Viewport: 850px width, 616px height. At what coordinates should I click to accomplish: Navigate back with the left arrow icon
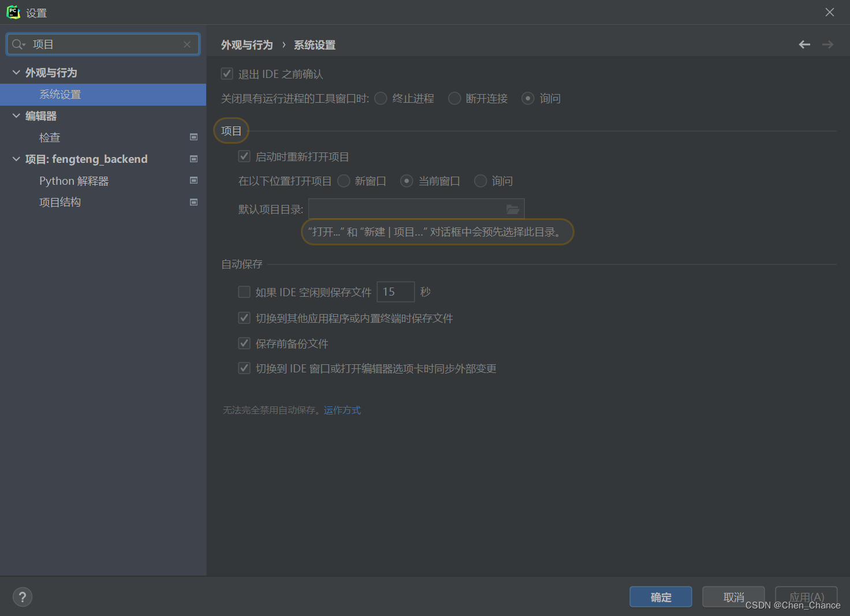(x=804, y=44)
